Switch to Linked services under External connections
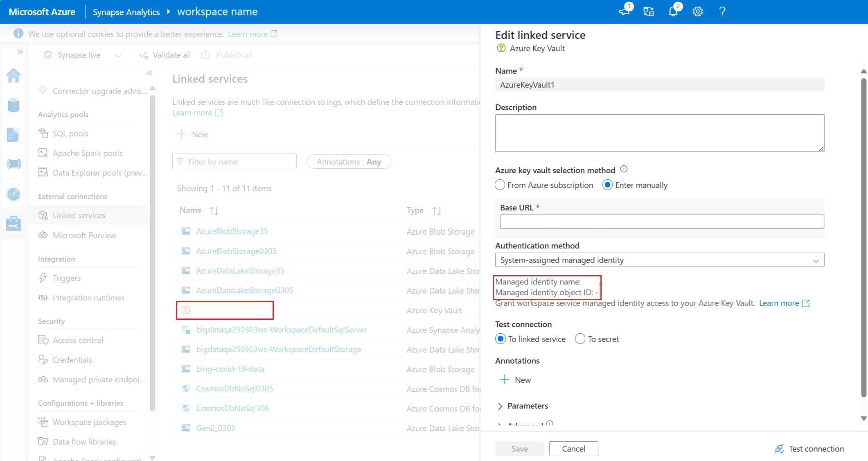 click(x=78, y=215)
